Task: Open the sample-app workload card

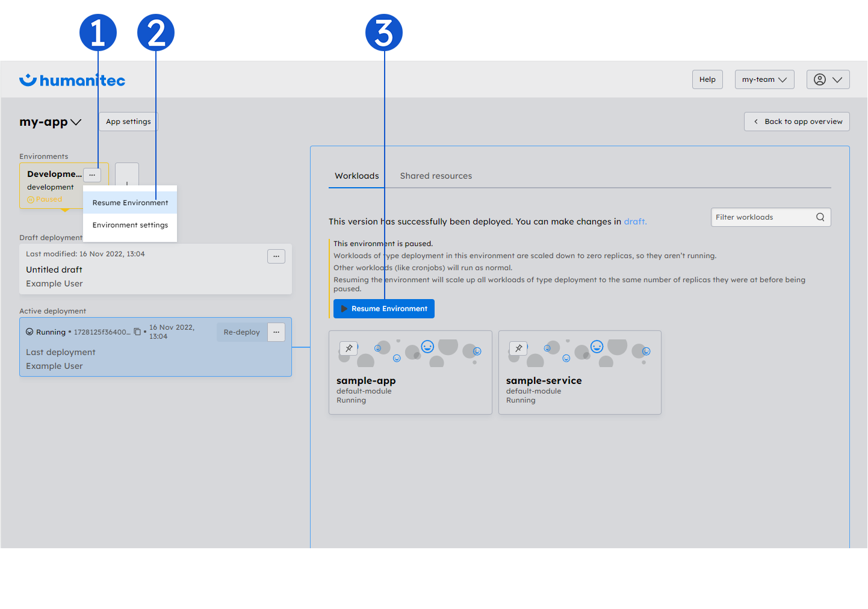Action: [411, 373]
